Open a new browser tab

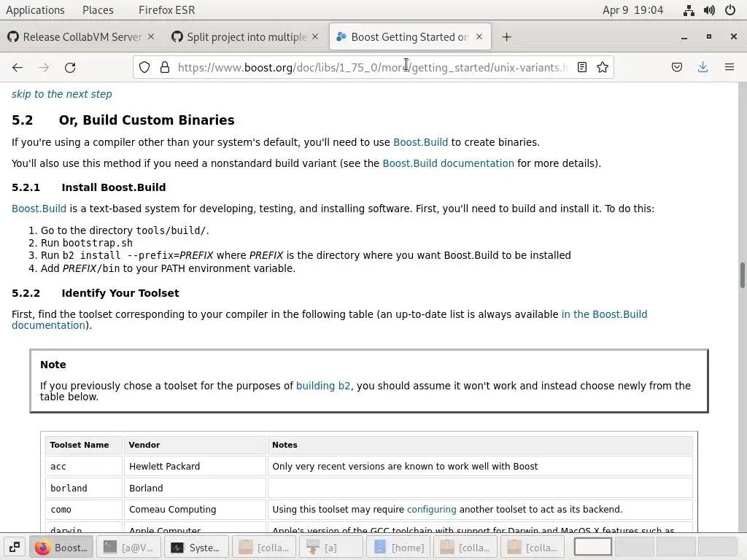[506, 36]
